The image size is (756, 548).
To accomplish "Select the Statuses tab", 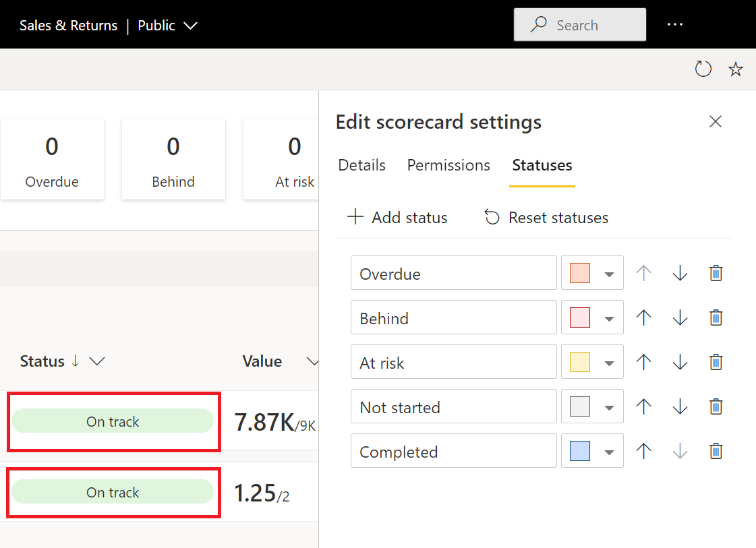I will coord(542,165).
